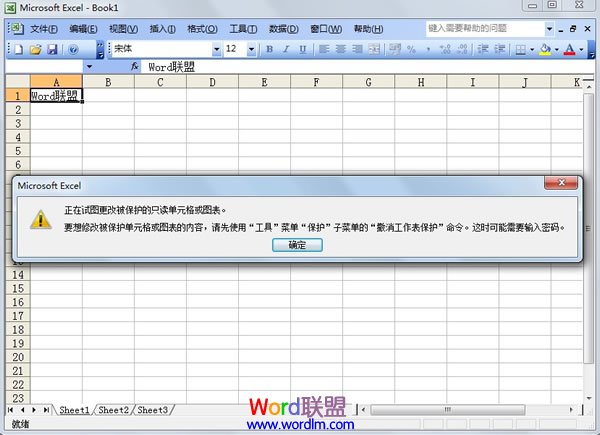
Task: Click the blue Help question mark icon
Action: (x=73, y=49)
